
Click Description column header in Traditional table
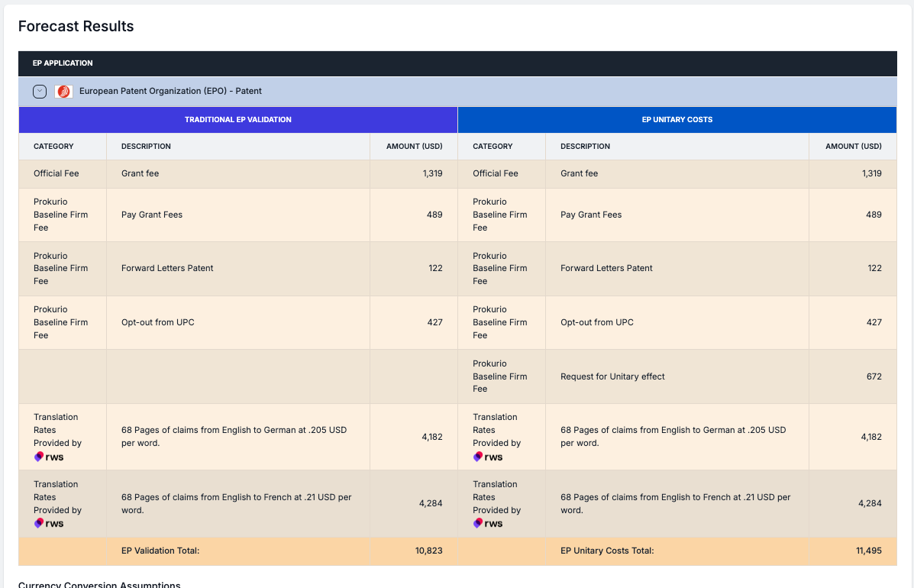(x=146, y=147)
